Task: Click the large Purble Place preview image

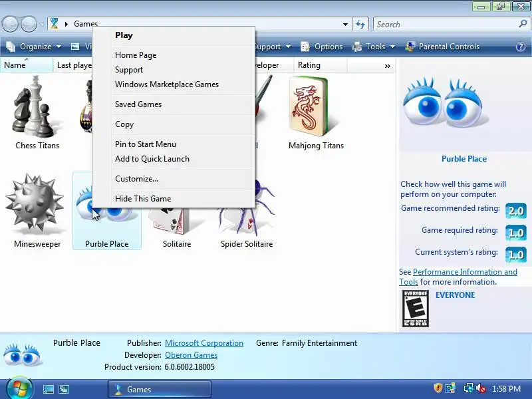Action: pyautogui.click(x=444, y=102)
